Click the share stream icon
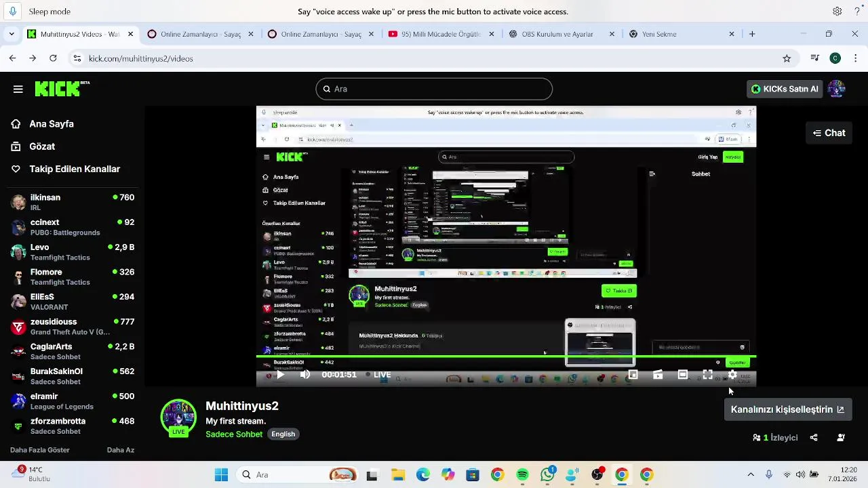Screen dimensions: 868x488 [814, 438]
